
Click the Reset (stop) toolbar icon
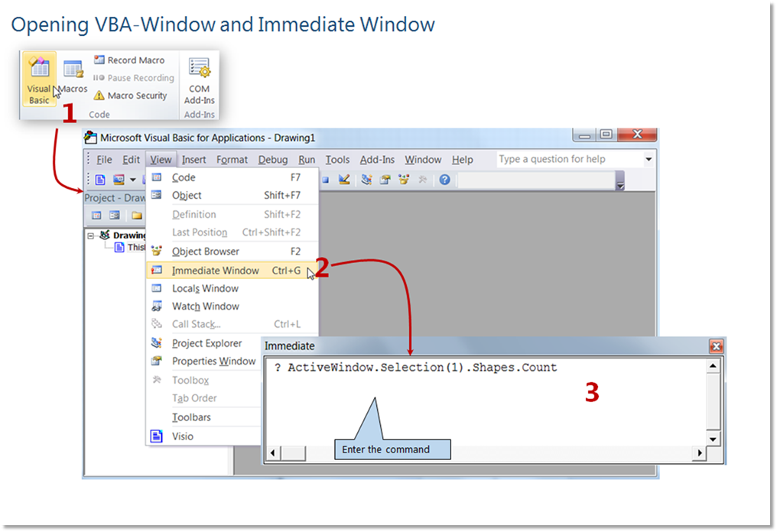tap(326, 180)
